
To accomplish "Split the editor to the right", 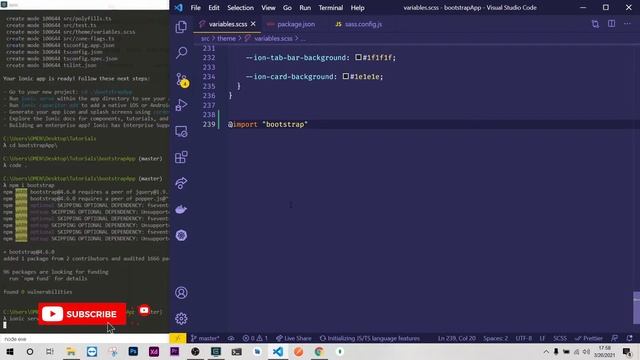I will pyautogui.click(x=611, y=24).
